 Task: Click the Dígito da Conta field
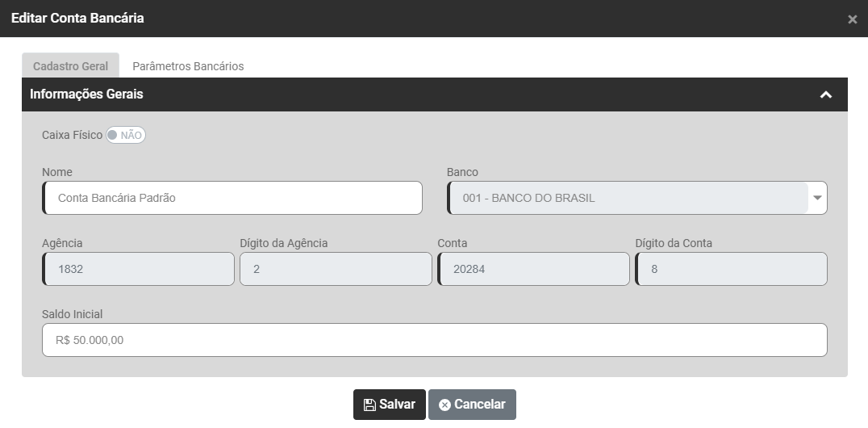[x=731, y=269]
